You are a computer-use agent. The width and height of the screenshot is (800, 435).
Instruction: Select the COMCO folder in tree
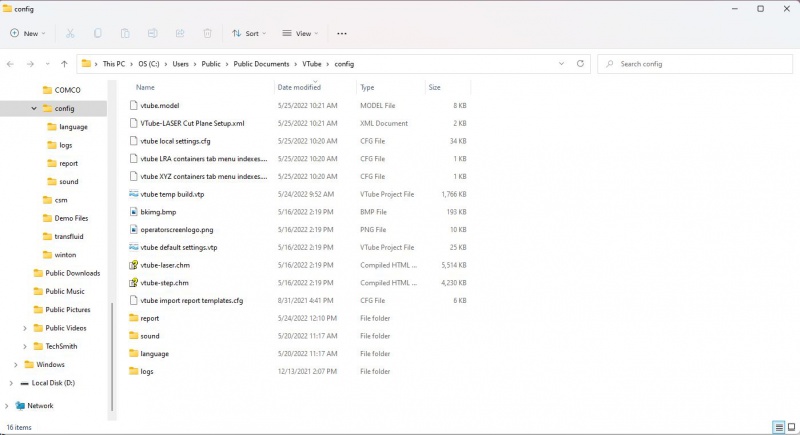click(62, 90)
